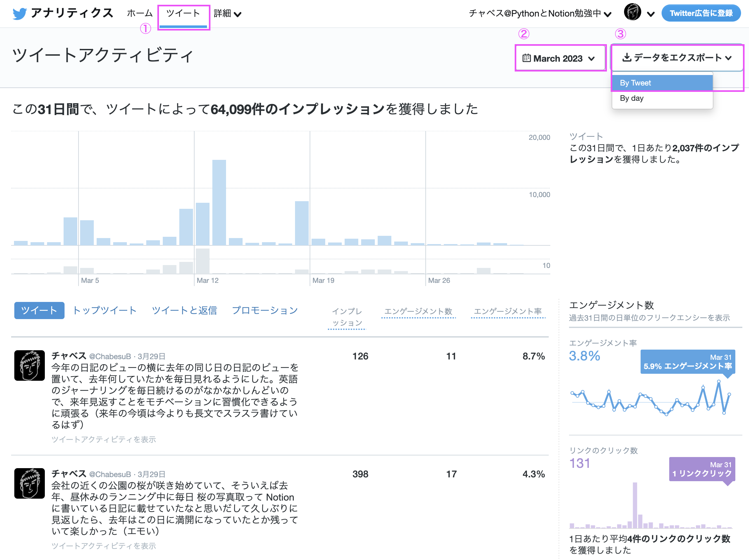Image resolution: width=749 pixels, height=560 pixels.
Task: Open ツイートアクティビティを表示 for the 126-impression tweet
Action: point(104,439)
